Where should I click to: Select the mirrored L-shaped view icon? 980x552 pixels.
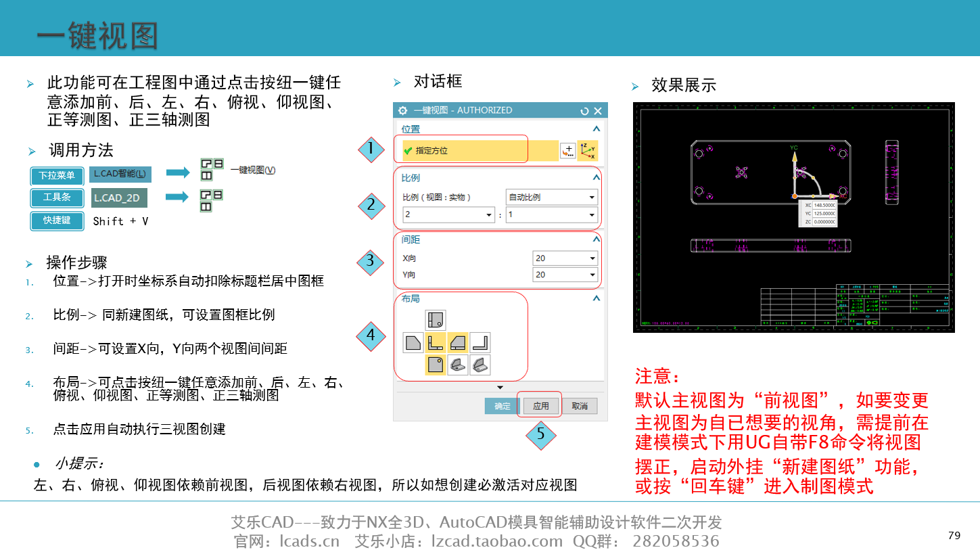[x=480, y=342]
